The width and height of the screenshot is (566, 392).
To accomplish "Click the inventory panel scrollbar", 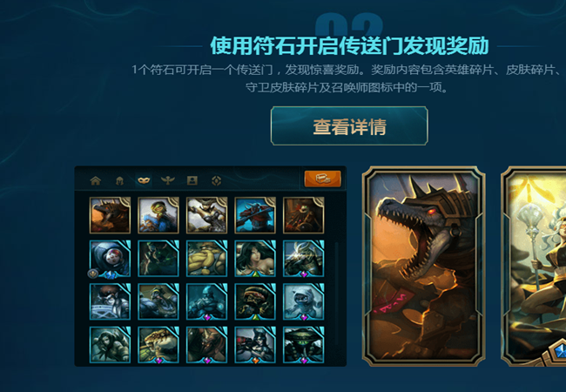I will pyautogui.click(x=337, y=293).
